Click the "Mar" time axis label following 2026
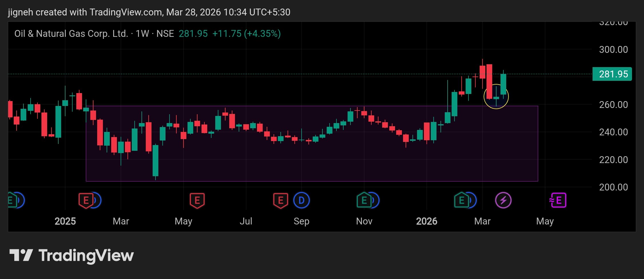The height and width of the screenshot is (279, 644). coord(482,221)
